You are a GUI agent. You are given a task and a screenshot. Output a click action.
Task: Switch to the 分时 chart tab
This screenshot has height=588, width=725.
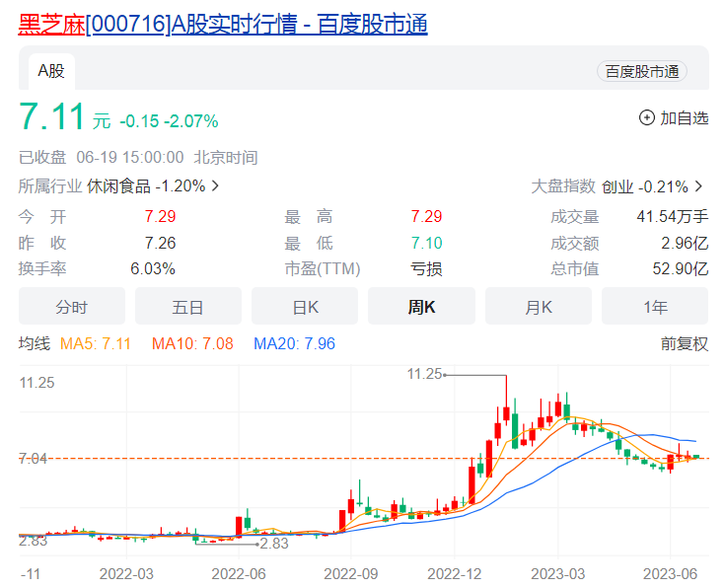pos(72,306)
